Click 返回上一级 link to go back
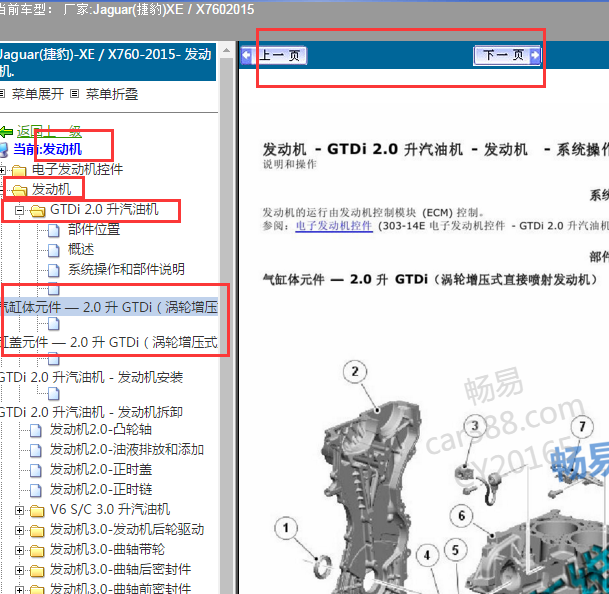 (x=49, y=132)
